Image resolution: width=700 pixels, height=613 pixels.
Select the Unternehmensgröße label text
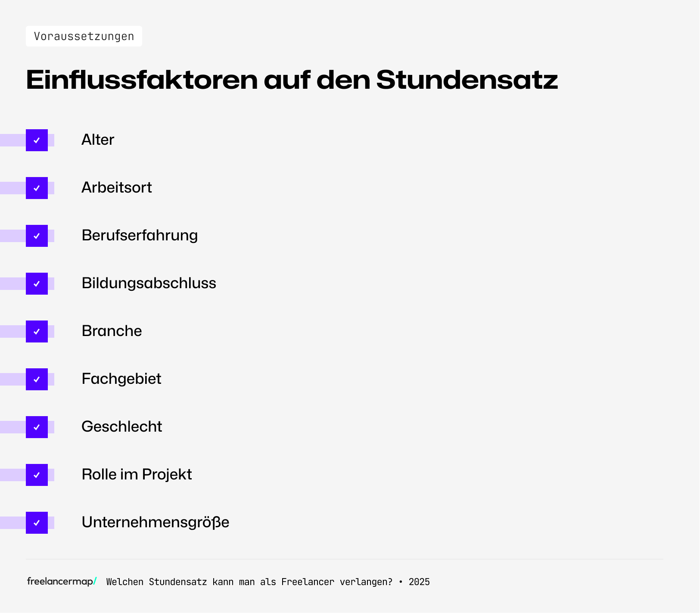point(155,523)
